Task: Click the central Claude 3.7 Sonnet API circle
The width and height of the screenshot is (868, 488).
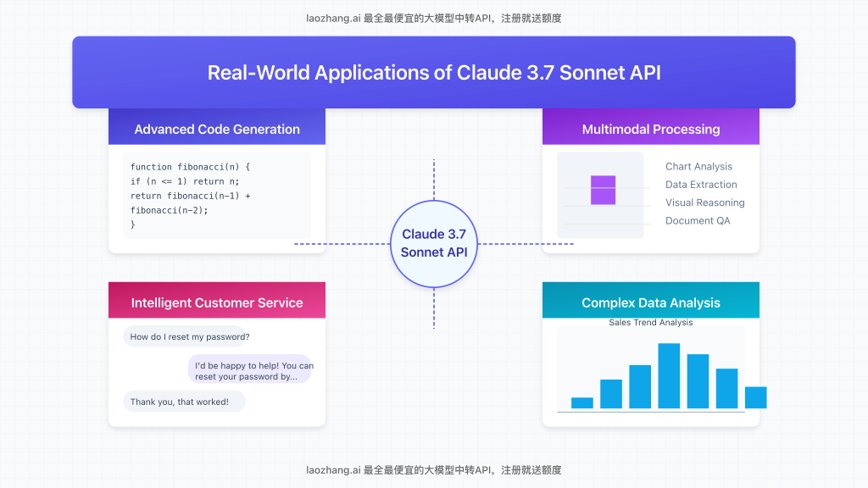Action: (434, 243)
